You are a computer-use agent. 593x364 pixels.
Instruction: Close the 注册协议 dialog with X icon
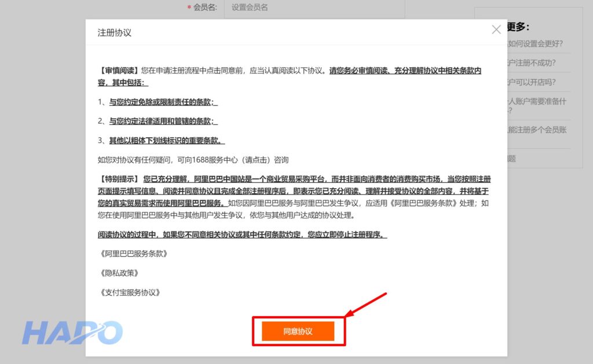496,30
